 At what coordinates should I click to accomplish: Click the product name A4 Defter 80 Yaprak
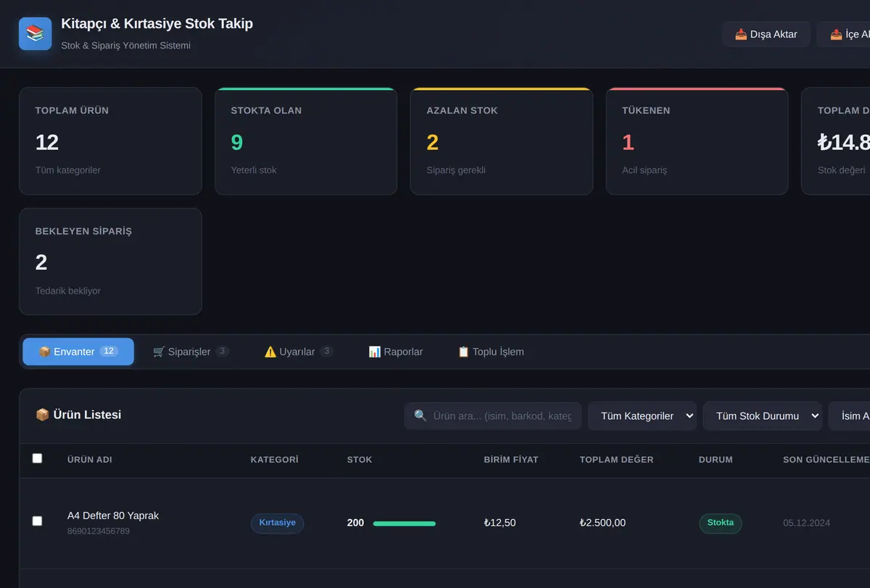click(113, 515)
